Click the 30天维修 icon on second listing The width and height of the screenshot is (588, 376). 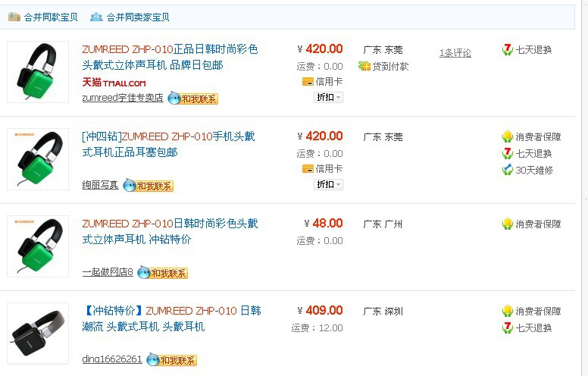[x=508, y=170]
